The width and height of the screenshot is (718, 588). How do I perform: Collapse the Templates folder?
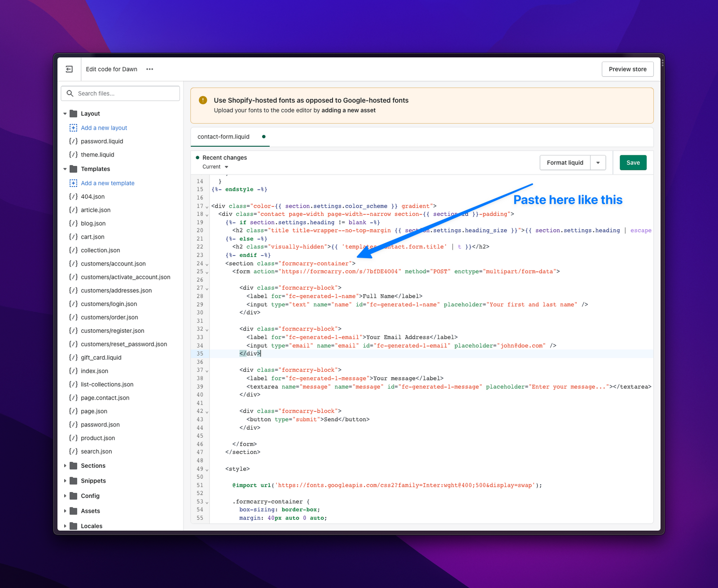click(x=65, y=169)
